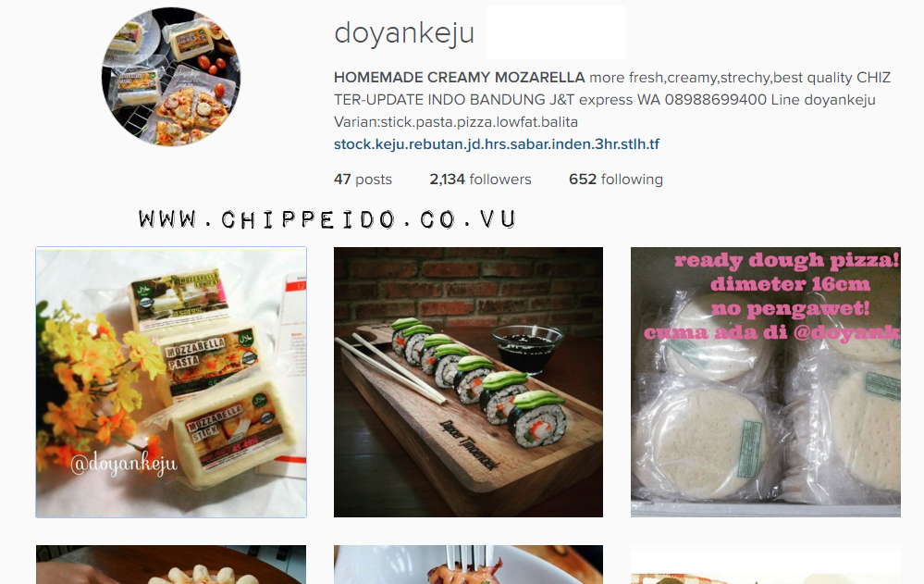Screen dimensions: 924x584
Task: Open the 2,134 followers list
Action: 480,180
